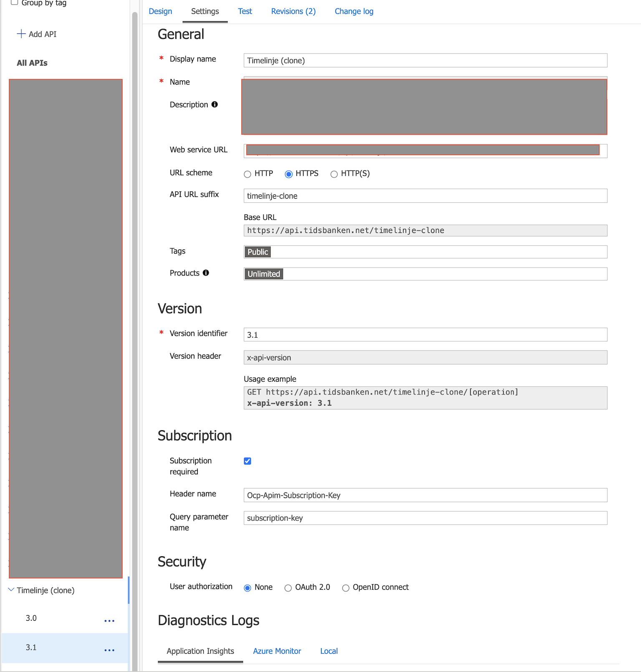Select OAuth 2.0 user authorization
Image resolution: width=641 pixels, height=672 pixels.
[288, 588]
